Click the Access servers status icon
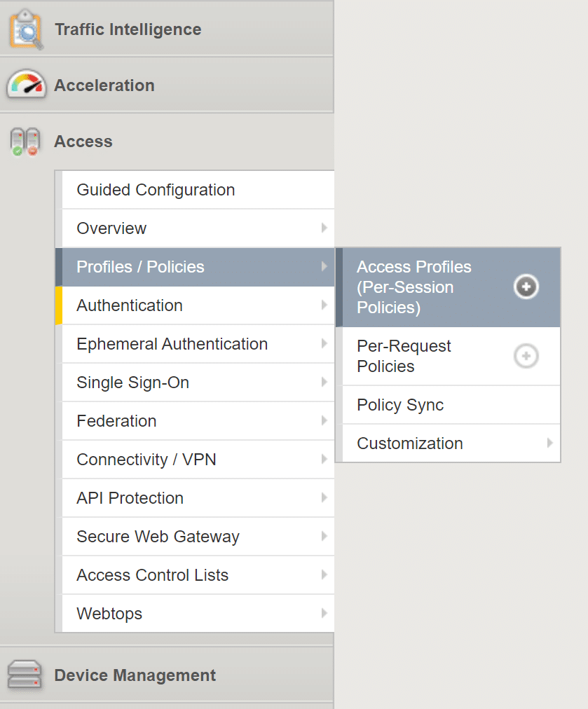Image resolution: width=588 pixels, height=709 pixels. (24, 142)
